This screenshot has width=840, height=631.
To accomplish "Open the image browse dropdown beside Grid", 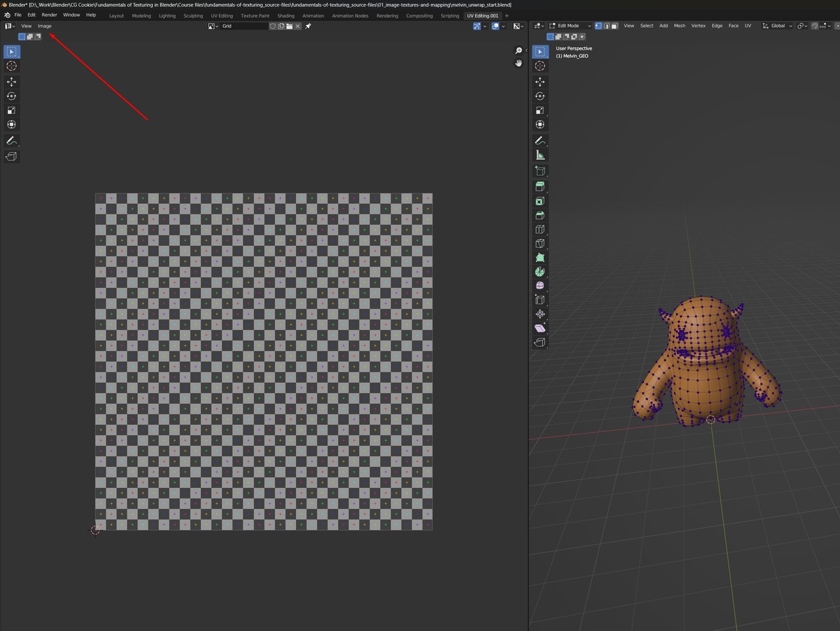I will pyautogui.click(x=213, y=26).
